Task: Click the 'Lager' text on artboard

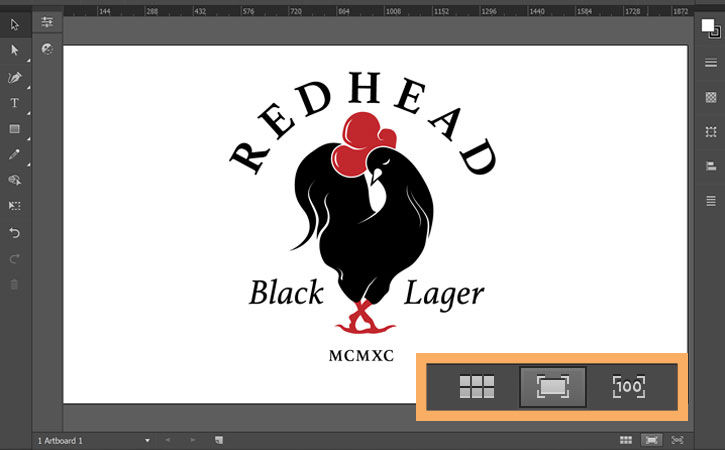Action: [x=443, y=295]
